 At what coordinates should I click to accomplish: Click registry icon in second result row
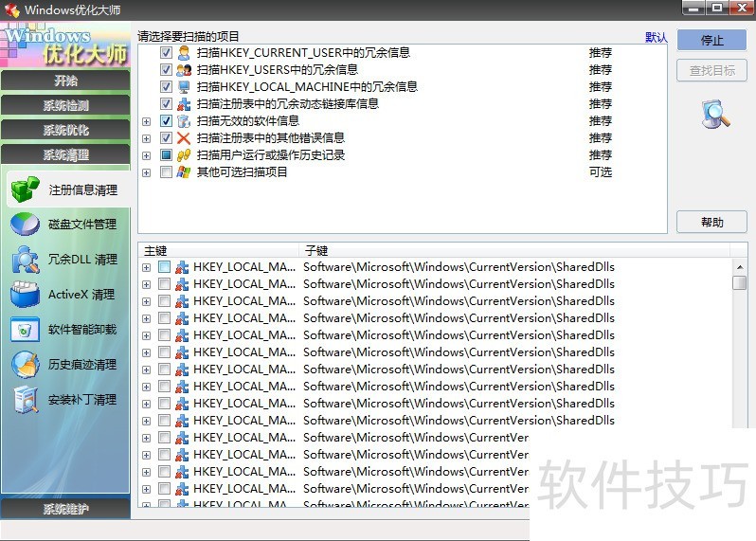tap(182, 284)
